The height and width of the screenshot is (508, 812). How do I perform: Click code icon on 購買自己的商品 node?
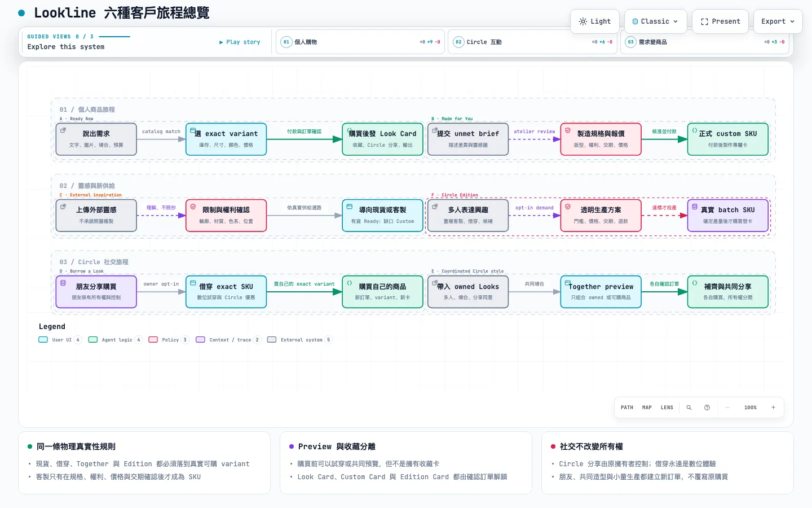pos(349,283)
